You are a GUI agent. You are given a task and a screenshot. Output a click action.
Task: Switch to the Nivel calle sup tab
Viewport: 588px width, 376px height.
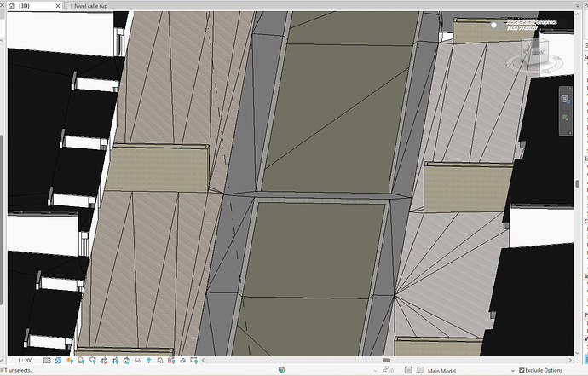coord(90,6)
